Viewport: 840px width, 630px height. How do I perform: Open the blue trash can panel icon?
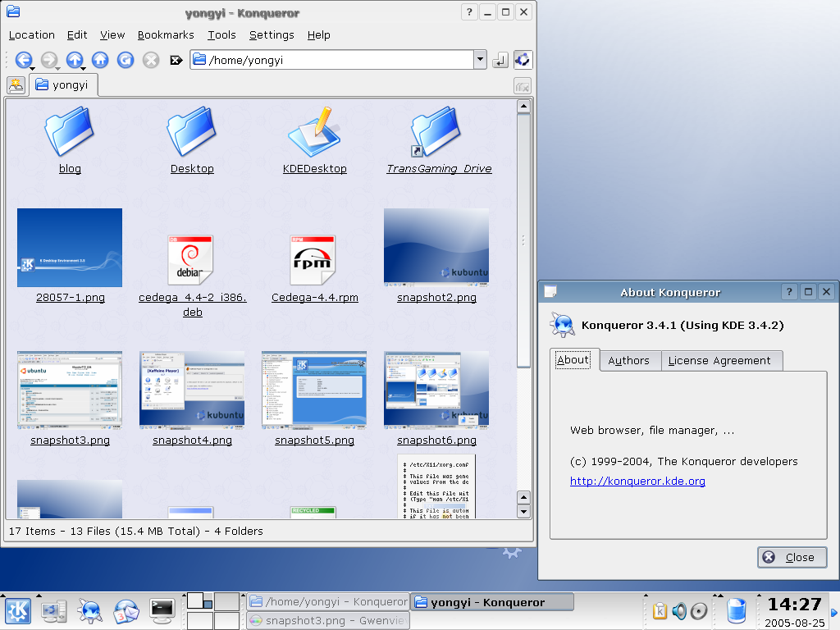[x=737, y=611]
